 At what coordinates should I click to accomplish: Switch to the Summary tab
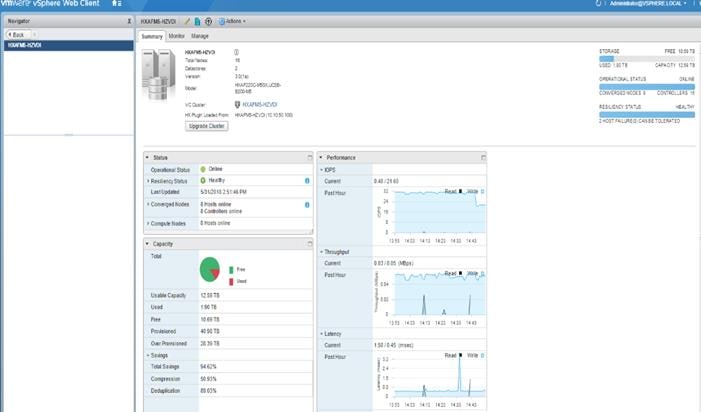(152, 36)
